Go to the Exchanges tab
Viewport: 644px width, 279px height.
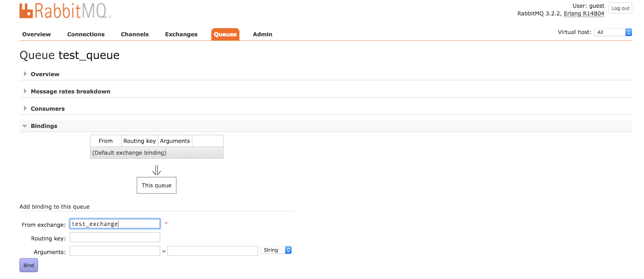[x=181, y=34]
